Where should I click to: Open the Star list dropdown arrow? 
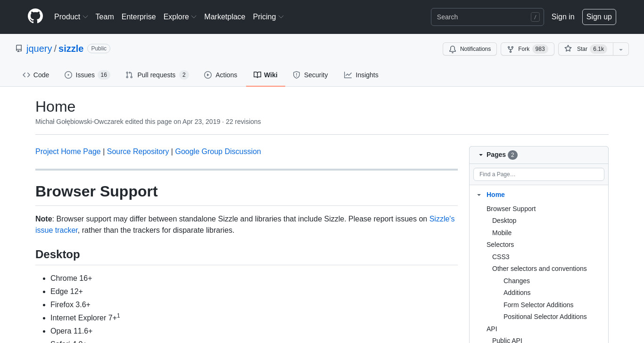[621, 49]
